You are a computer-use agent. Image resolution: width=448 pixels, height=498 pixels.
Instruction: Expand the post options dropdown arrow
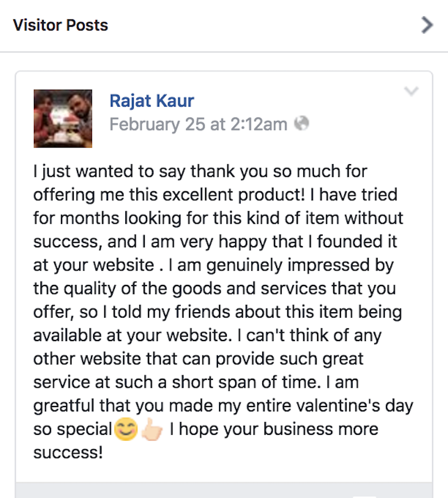click(x=411, y=91)
